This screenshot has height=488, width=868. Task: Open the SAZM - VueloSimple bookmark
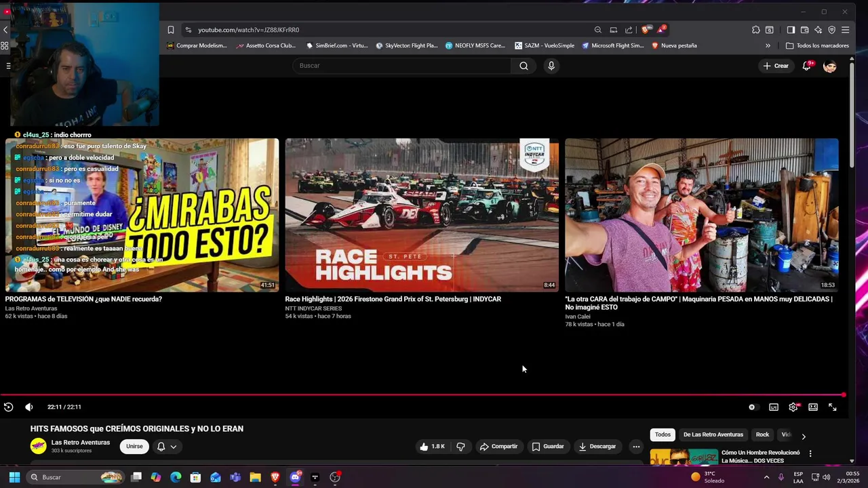click(545, 45)
